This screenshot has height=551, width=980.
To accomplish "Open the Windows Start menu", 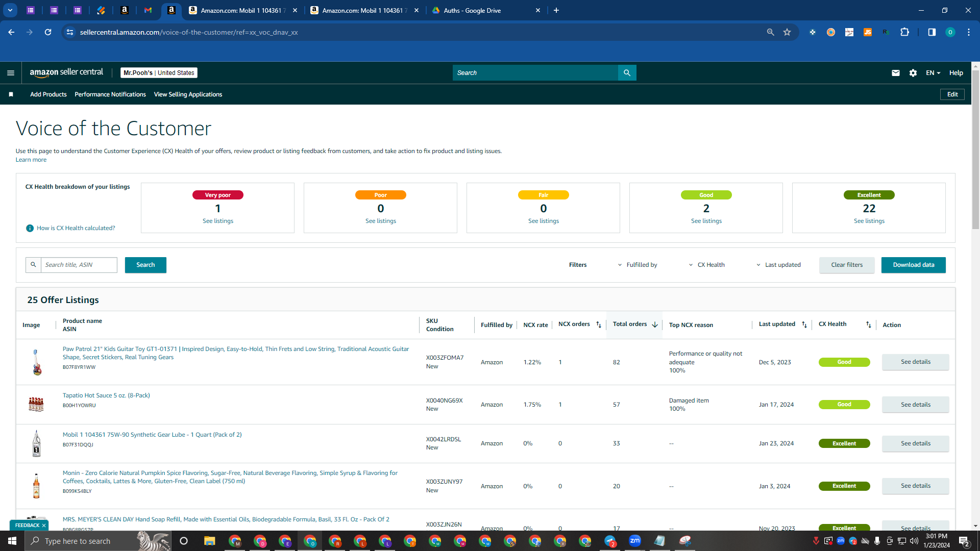I will click(x=12, y=541).
